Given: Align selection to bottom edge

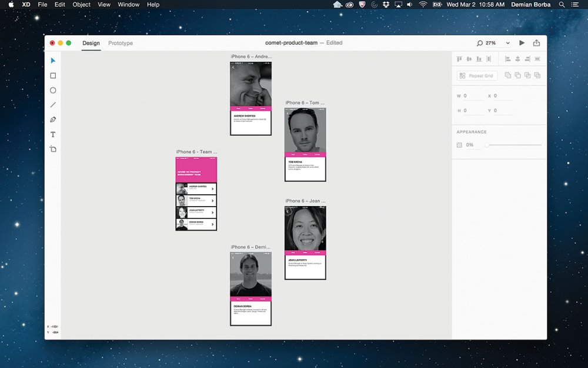Looking at the screenshot, I should tap(479, 59).
